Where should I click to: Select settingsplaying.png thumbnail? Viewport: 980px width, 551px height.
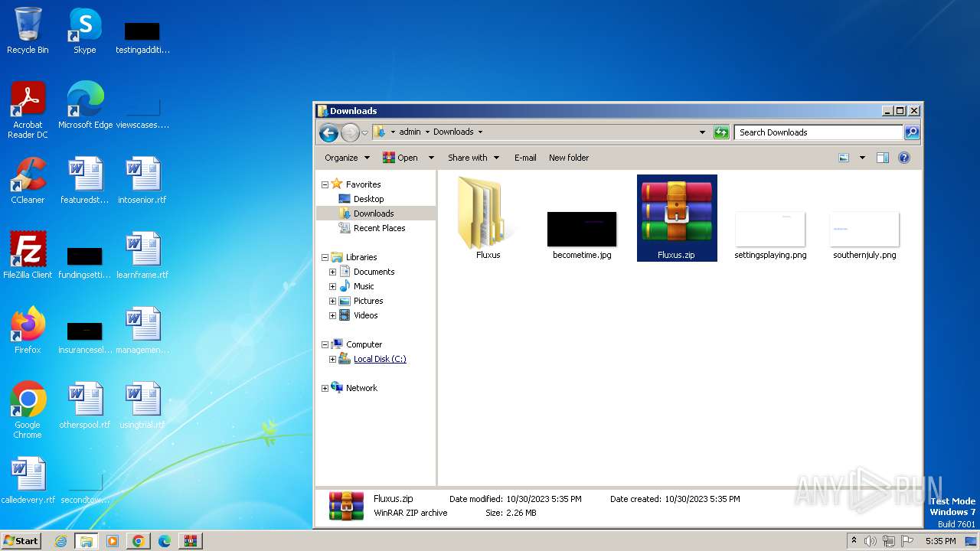click(x=770, y=234)
